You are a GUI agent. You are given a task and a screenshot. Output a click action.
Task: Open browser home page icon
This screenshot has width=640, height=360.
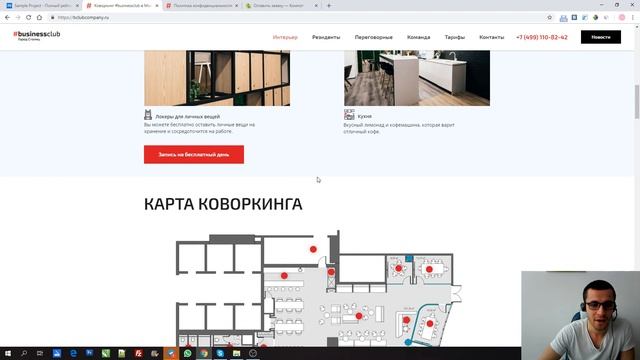(39, 18)
